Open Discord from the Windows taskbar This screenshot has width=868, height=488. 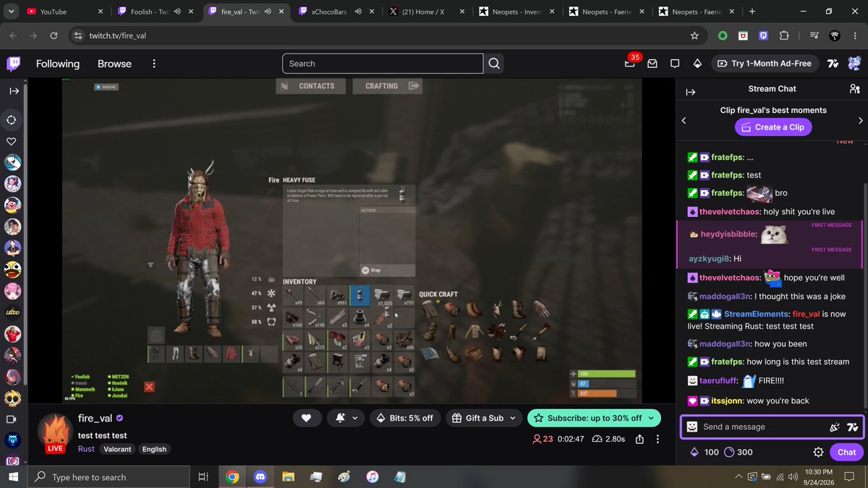click(x=260, y=477)
